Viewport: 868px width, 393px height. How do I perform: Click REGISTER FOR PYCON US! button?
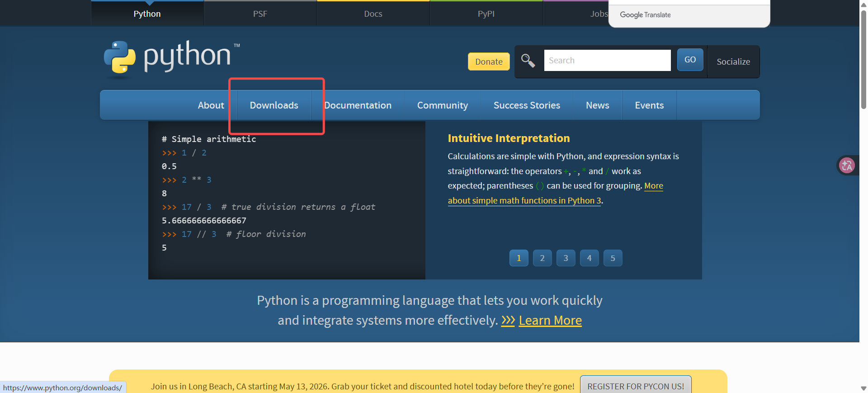(x=636, y=386)
